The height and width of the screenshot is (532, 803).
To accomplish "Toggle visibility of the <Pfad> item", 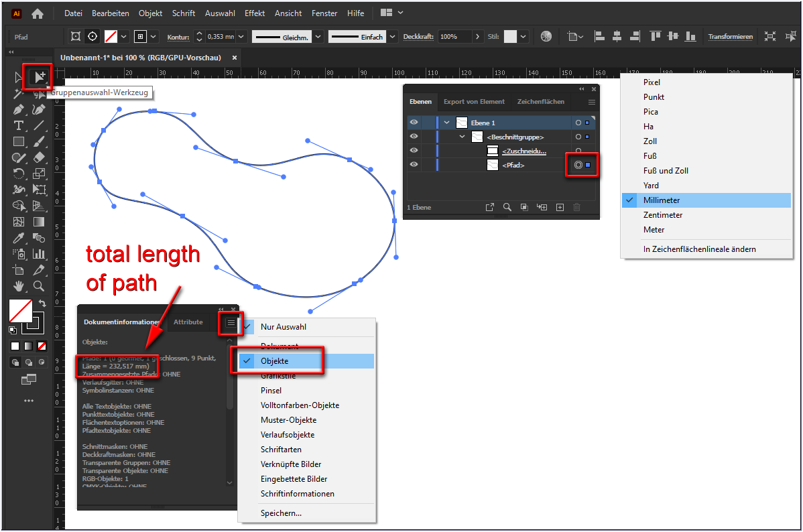I will point(414,164).
